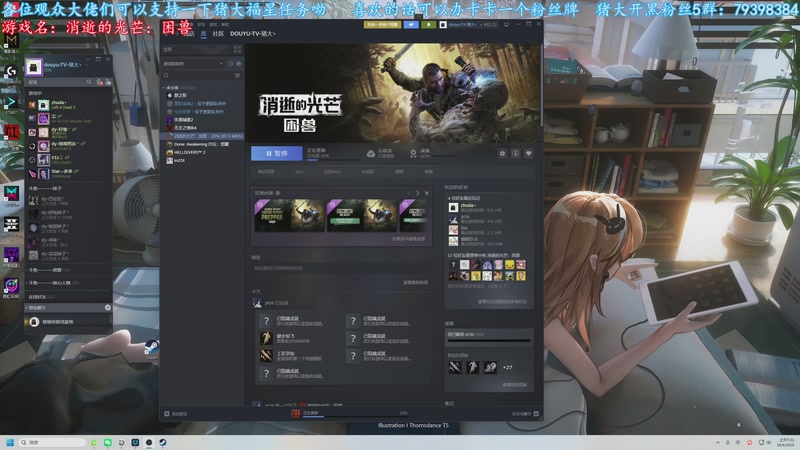
Task: Open zhuda playing Left 4 Dead 2 in friends list
Action: coord(70,105)
